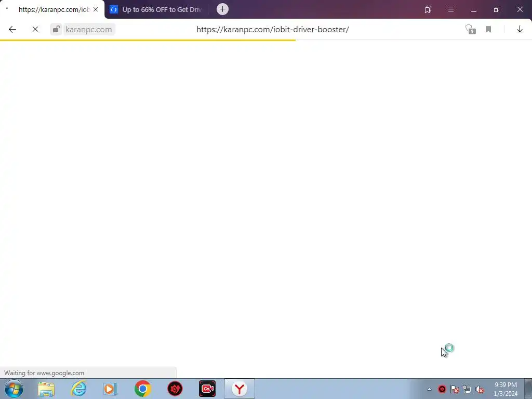The height and width of the screenshot is (399, 532).
Task: Select Yandex Browser taskbar button
Action: pos(240,389)
